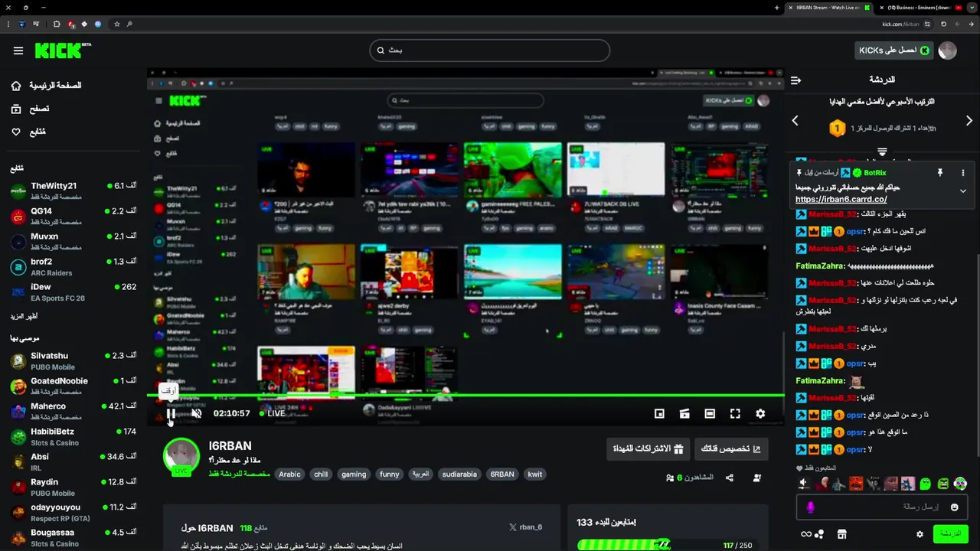
Task: Open odayyouyou Respect RP channel
Action: pos(73,512)
